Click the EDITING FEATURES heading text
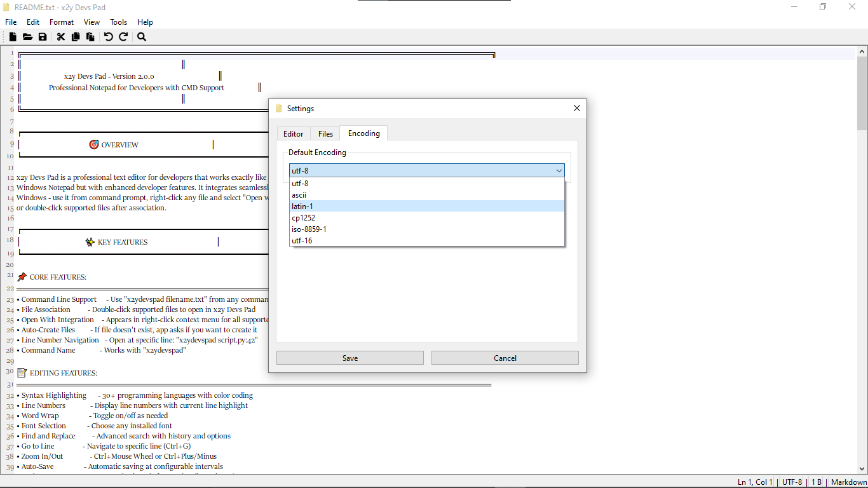This screenshot has height=488, width=868. [x=64, y=373]
